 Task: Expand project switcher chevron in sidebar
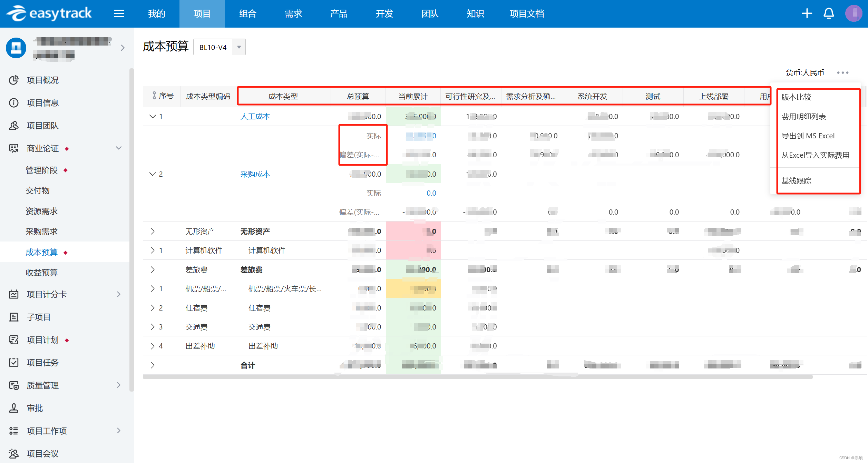pos(123,48)
